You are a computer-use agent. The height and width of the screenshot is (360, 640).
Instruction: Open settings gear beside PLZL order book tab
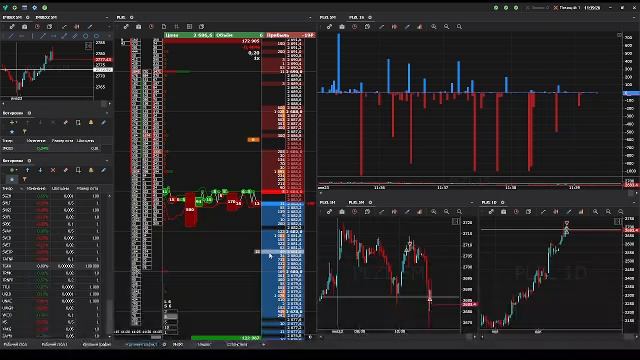(131, 18)
